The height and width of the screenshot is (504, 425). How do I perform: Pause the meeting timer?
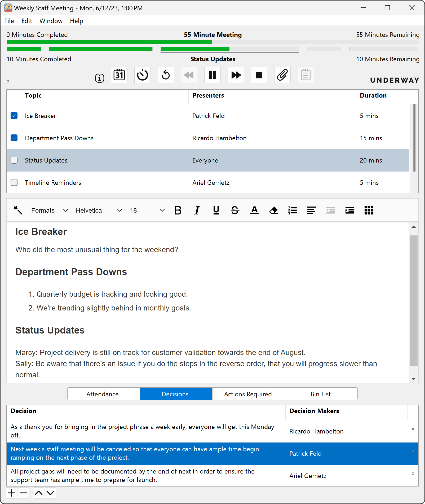212,75
